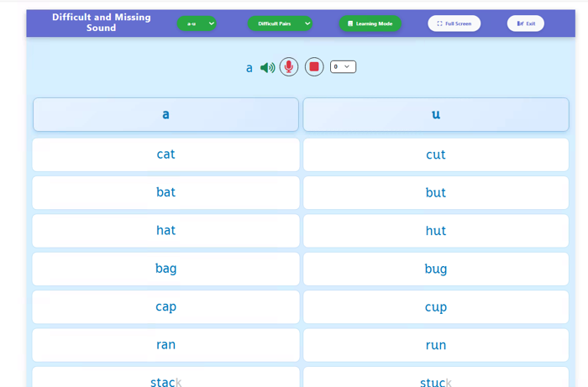Exit the Difficult and Missing Sound activity

click(525, 24)
